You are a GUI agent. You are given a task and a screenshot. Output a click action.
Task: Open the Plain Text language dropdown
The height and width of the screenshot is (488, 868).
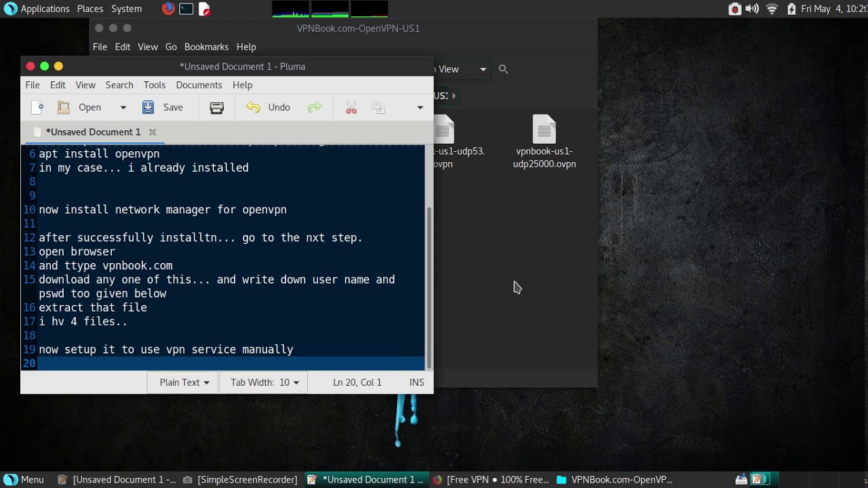184,382
